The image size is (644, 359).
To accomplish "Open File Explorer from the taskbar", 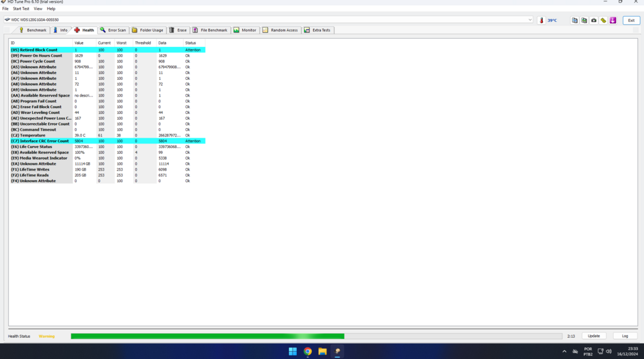I will 323,351.
